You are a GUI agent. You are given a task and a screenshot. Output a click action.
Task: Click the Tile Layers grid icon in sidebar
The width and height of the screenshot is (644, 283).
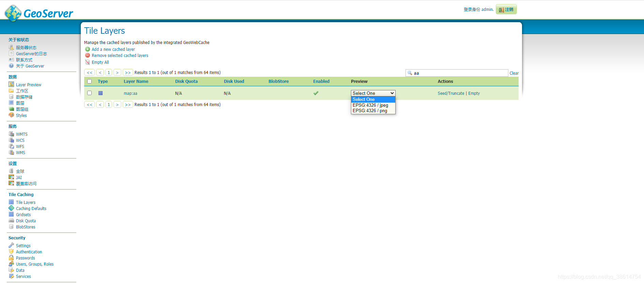(x=11, y=202)
